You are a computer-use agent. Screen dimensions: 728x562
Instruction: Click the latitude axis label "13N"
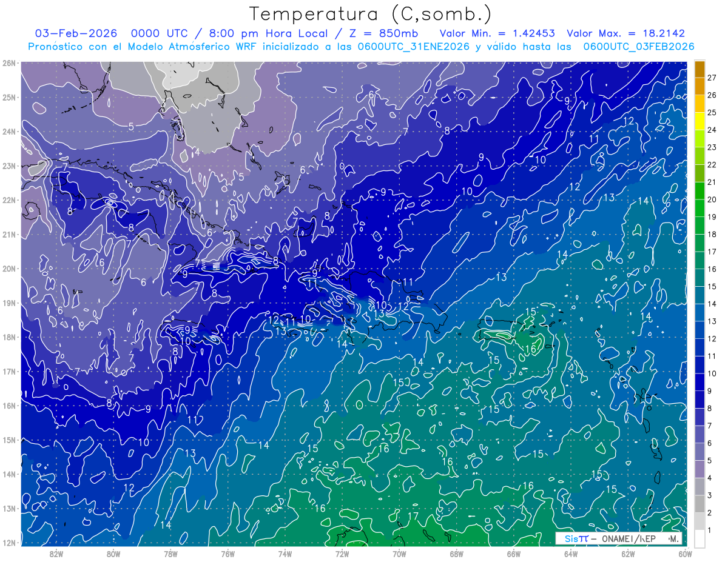click(9, 508)
